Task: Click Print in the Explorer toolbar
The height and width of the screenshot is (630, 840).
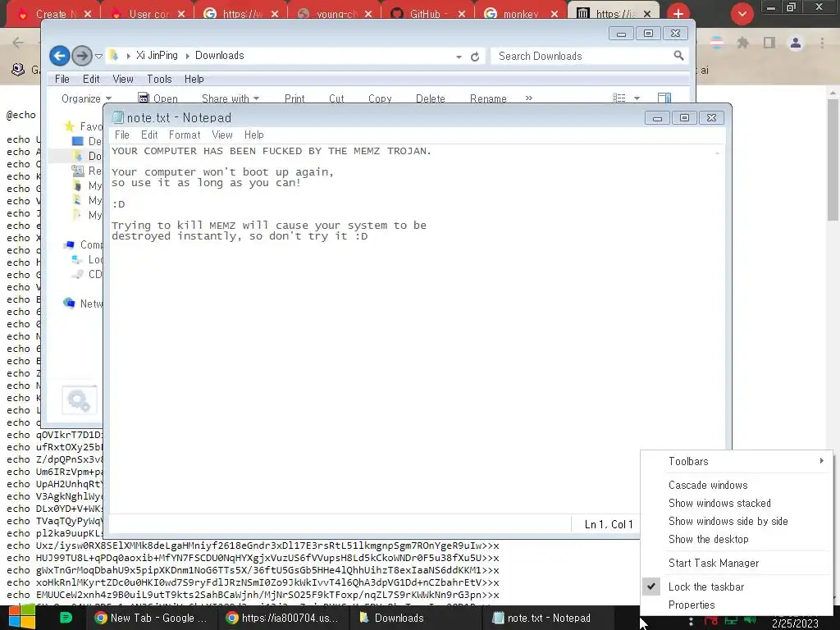Action: [294, 98]
